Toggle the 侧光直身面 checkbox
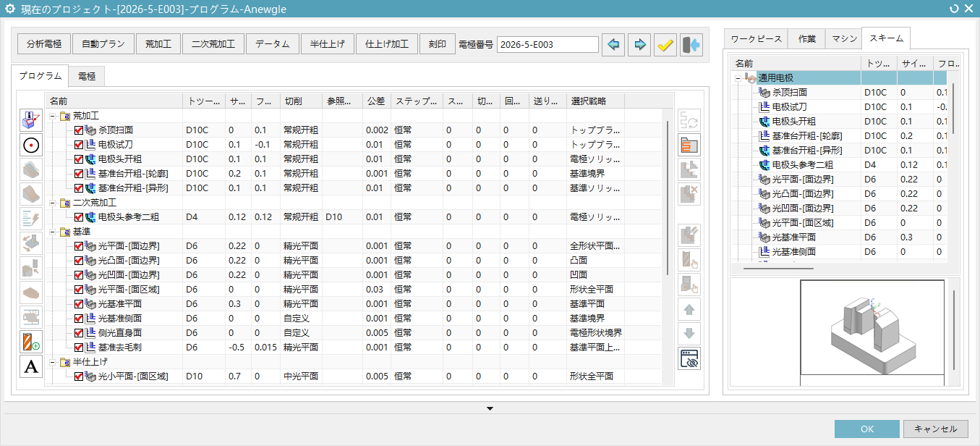The image size is (980, 446). pos(80,333)
